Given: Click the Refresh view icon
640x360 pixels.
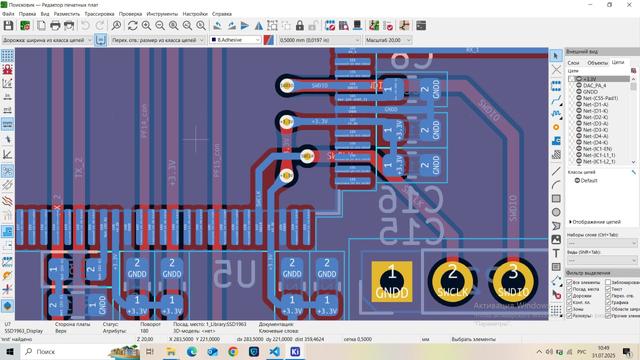Looking at the screenshot, I should pyautogui.click(x=132, y=26).
